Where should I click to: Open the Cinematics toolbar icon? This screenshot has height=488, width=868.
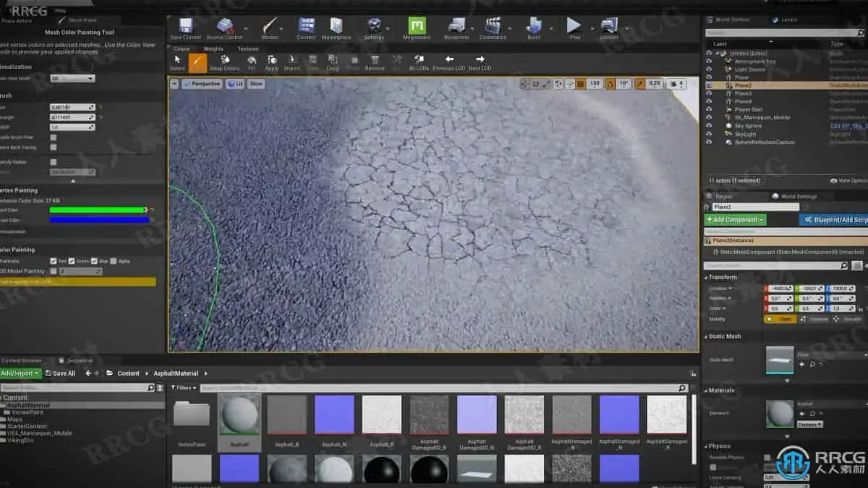pyautogui.click(x=493, y=28)
